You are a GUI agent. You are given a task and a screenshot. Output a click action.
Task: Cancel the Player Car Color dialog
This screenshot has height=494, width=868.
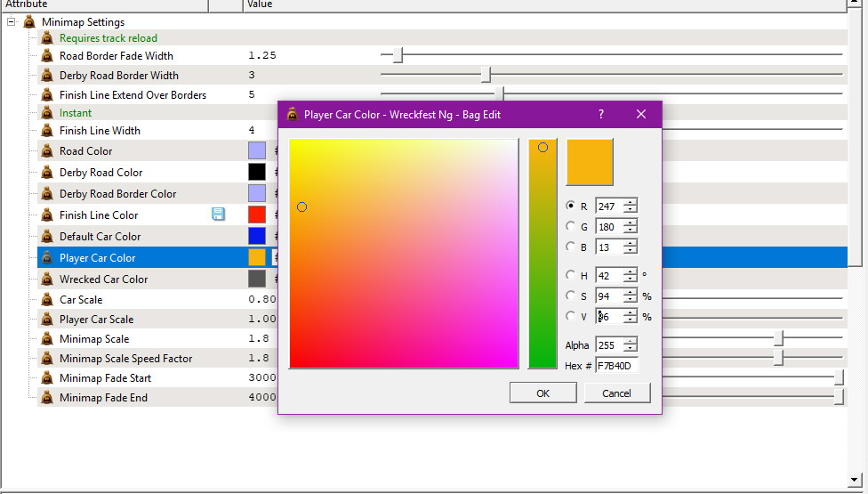point(616,393)
